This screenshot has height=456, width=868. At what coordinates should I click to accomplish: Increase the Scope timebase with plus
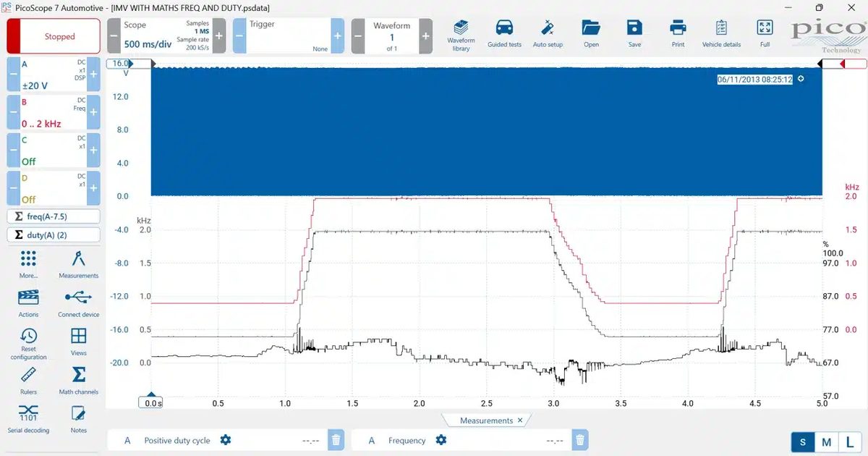click(219, 36)
